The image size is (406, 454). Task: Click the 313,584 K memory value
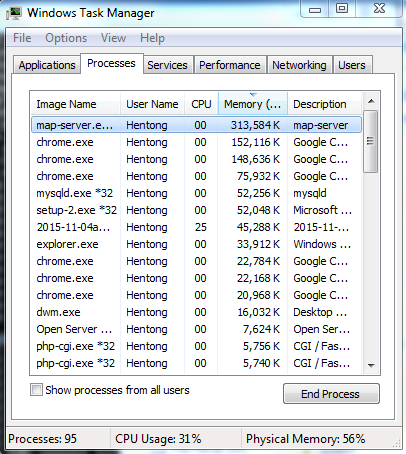255,125
